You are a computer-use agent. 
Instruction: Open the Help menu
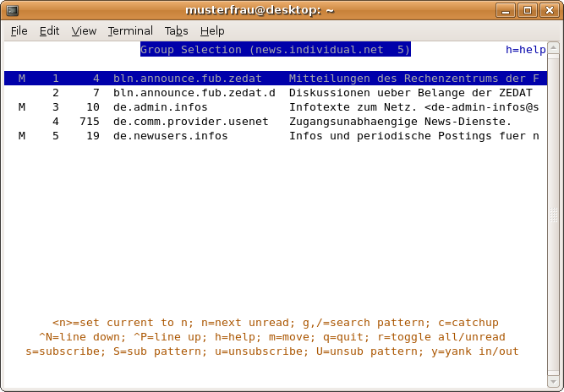pyautogui.click(x=212, y=31)
